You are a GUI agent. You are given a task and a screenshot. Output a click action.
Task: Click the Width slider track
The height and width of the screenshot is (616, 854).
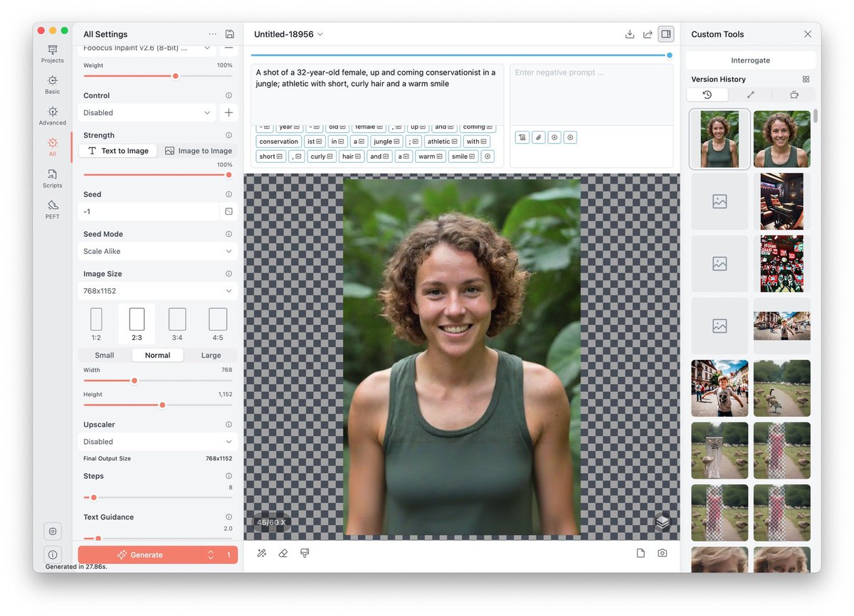click(x=158, y=381)
